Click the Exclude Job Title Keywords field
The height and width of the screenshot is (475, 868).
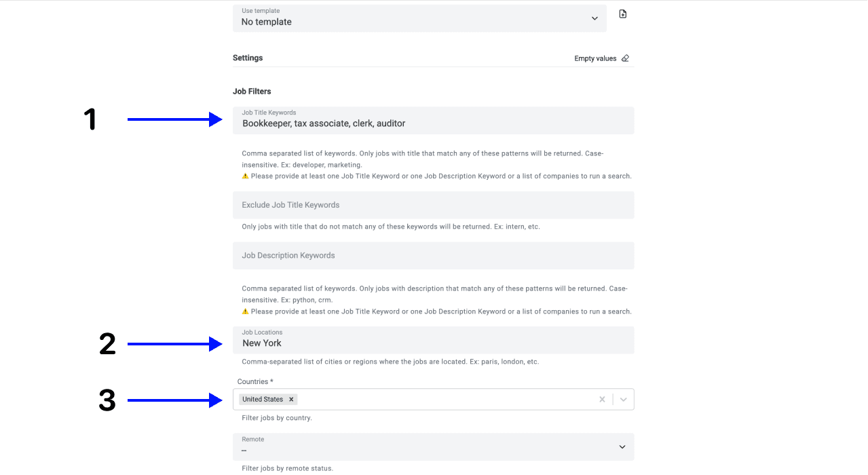407,204
